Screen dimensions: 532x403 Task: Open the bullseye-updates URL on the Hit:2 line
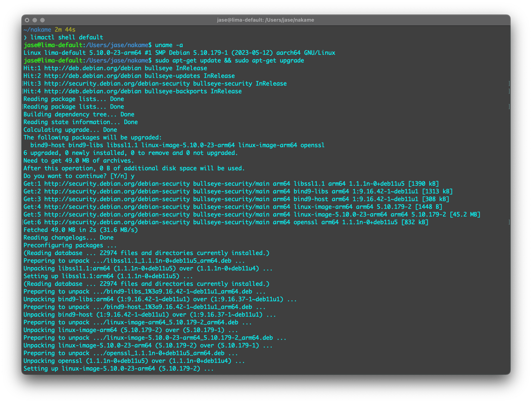(92, 76)
